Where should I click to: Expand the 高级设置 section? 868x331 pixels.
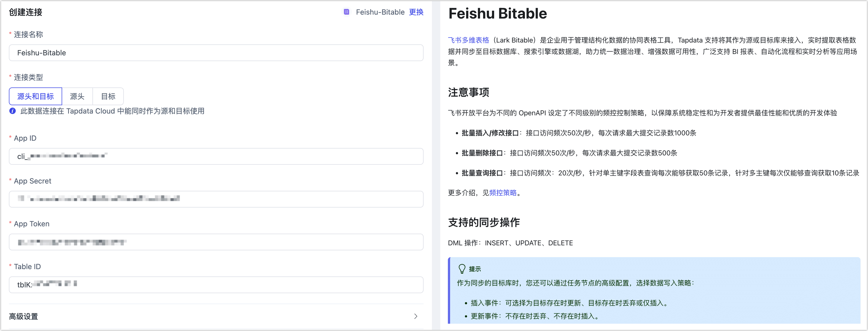pyautogui.click(x=24, y=316)
